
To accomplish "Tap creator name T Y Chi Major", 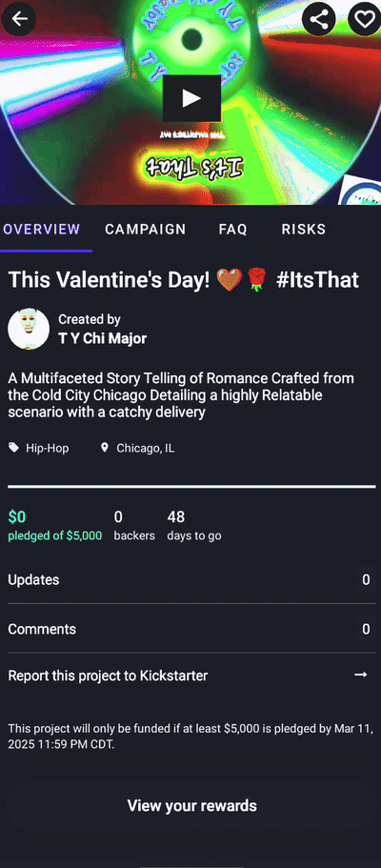I will click(x=103, y=338).
